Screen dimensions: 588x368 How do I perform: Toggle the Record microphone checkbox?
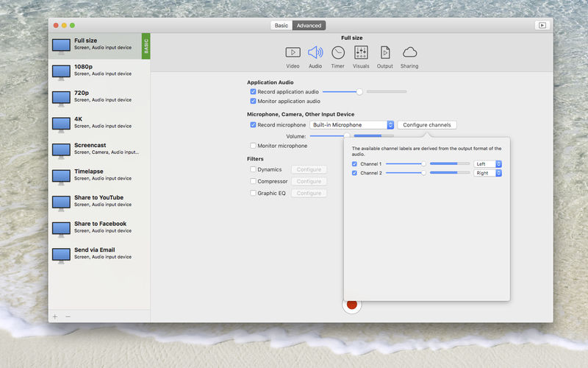[253, 124]
